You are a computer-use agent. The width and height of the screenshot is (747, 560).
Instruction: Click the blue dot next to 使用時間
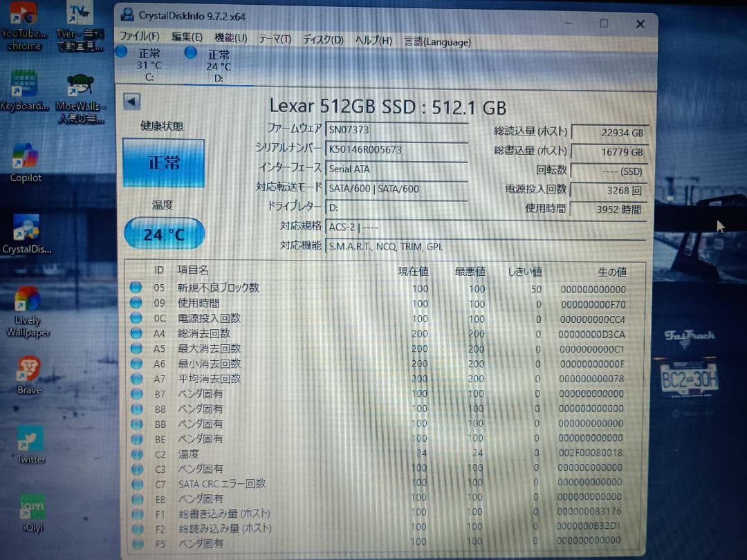(137, 304)
